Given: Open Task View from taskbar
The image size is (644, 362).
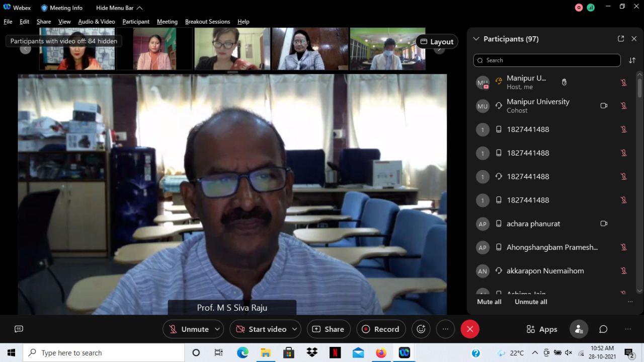Looking at the screenshot, I should point(219,353).
